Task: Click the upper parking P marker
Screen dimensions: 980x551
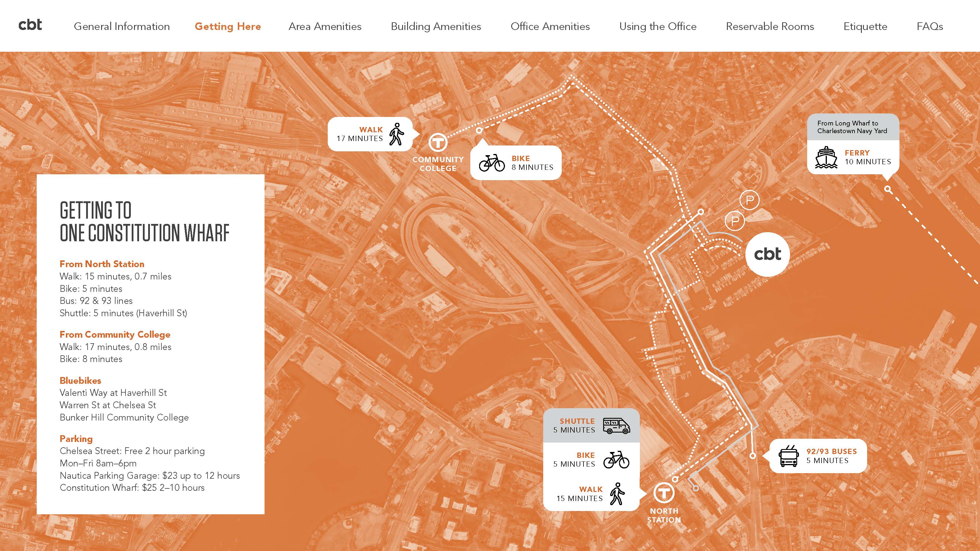Action: (750, 200)
